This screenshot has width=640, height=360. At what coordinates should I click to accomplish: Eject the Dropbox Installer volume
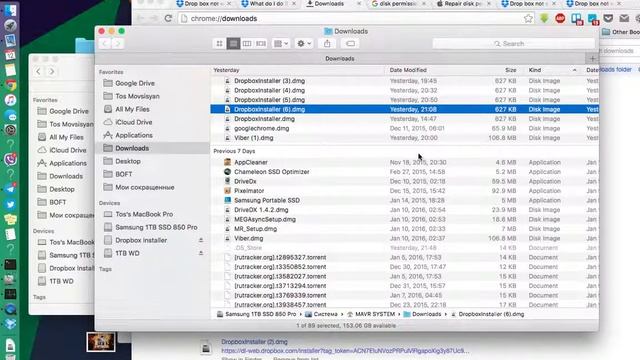[201, 240]
